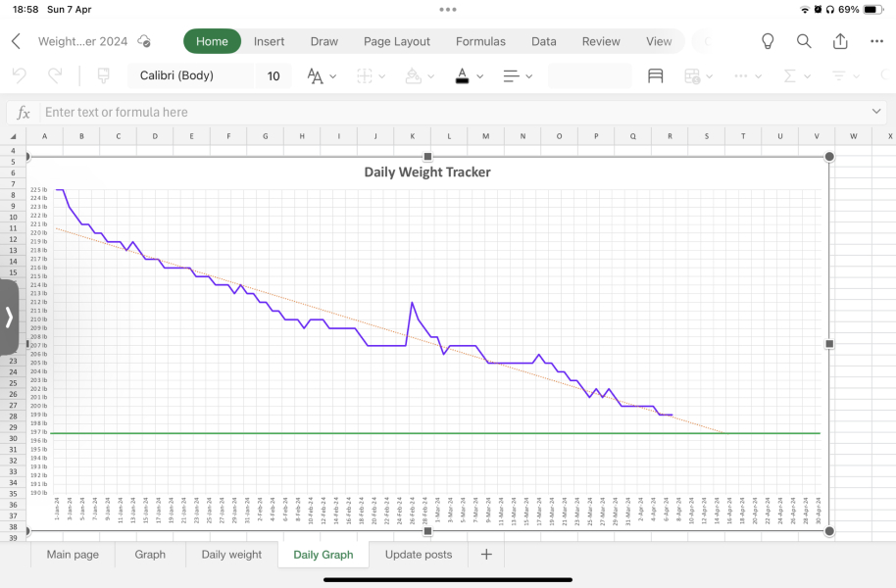Select the Calibri (Body) font name box

[190, 75]
